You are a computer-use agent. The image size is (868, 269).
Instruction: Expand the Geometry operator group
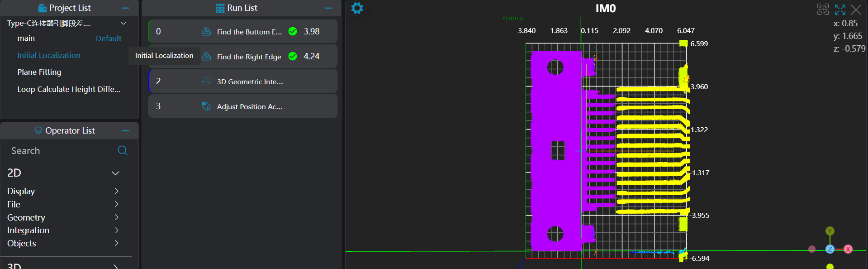pyautogui.click(x=116, y=217)
